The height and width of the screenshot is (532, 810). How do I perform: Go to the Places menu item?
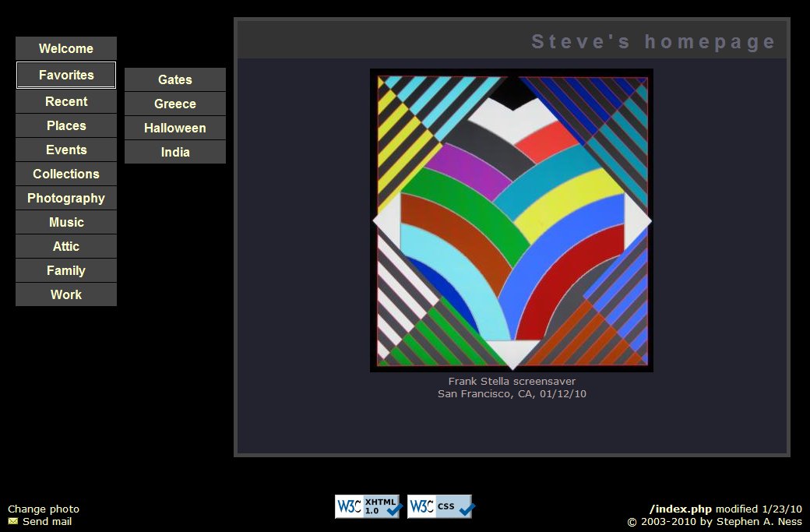(x=66, y=125)
